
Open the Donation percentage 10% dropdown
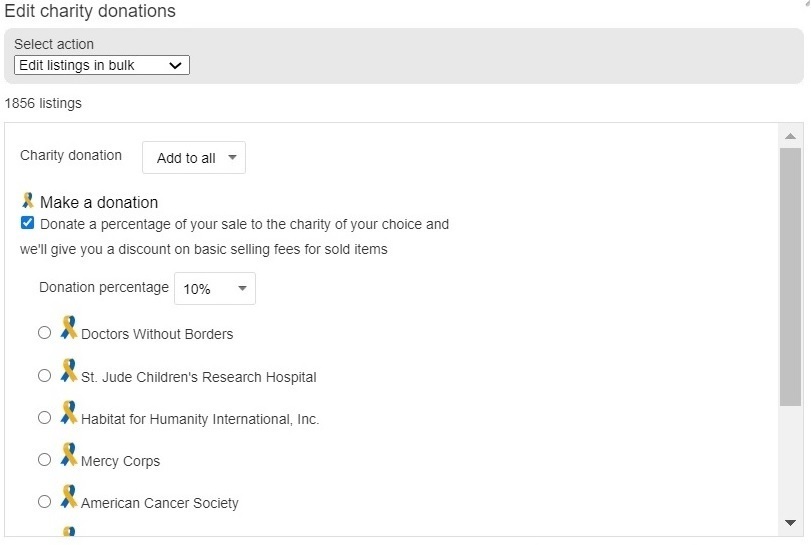tap(215, 289)
